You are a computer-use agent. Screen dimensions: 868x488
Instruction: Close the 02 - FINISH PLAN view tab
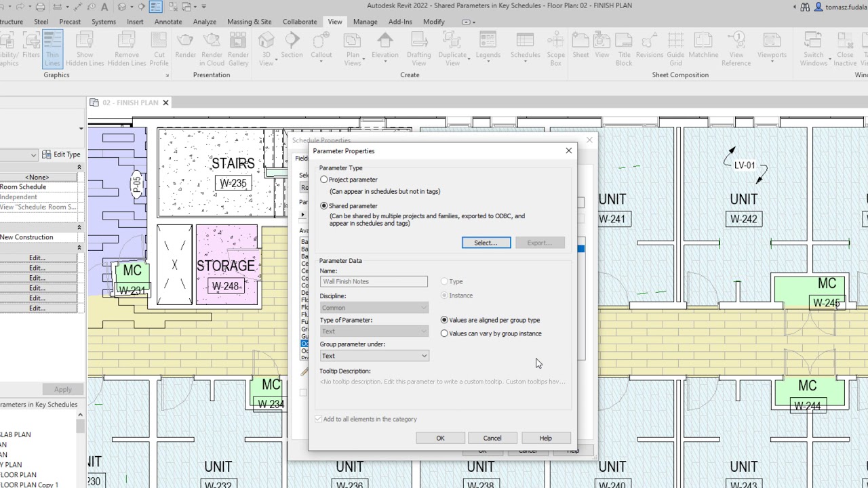pyautogui.click(x=165, y=103)
